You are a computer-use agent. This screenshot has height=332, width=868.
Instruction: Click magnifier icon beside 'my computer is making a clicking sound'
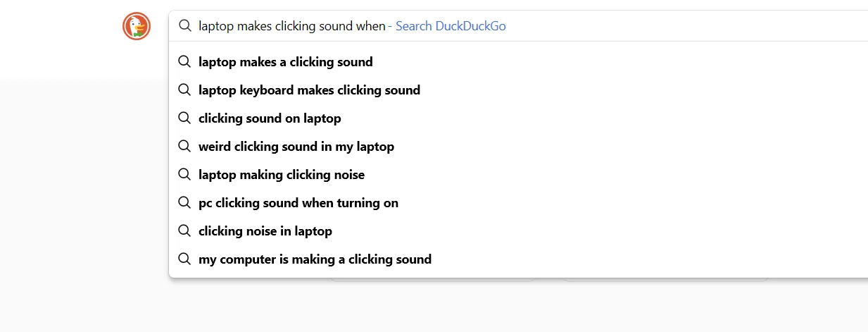(x=185, y=259)
